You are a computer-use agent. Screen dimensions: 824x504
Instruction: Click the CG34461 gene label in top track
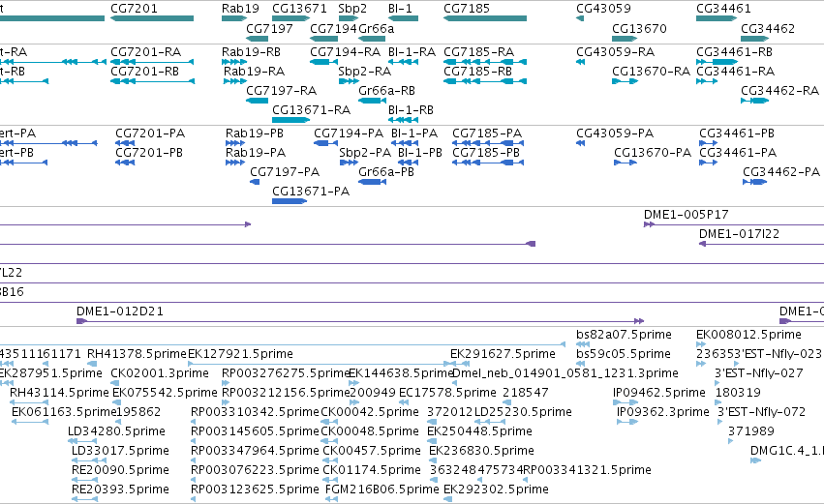[723, 9]
